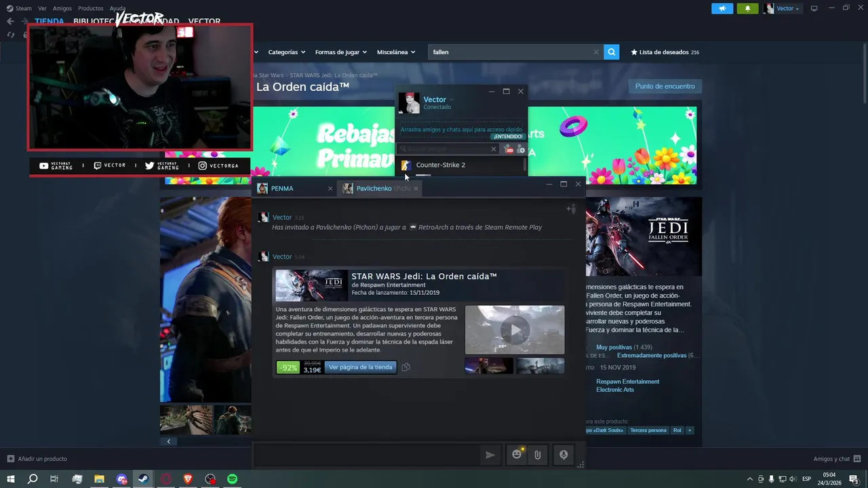Click the announcements megaphone button
The image size is (868, 488).
(722, 9)
